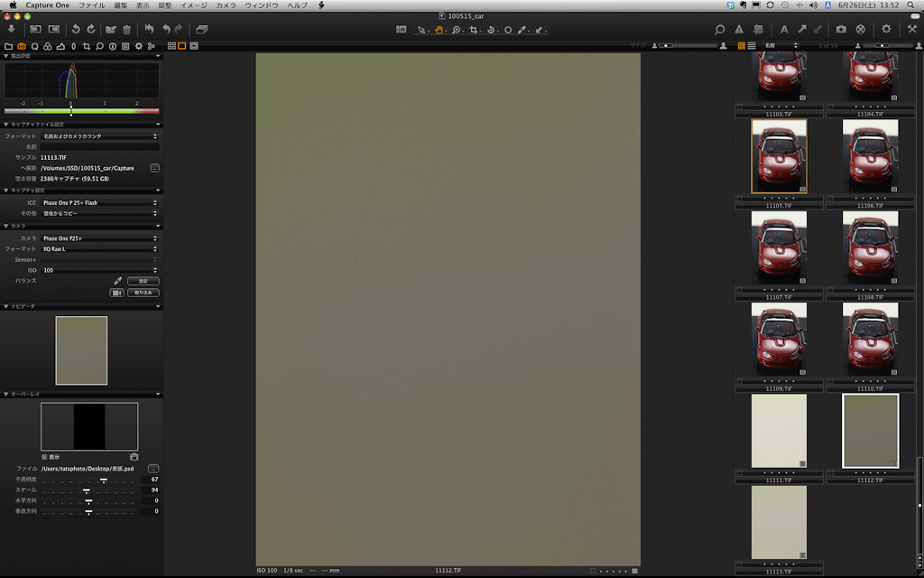This screenshot has width=924, height=578.
Task: Open the ICC profile dropdown
Action: point(99,202)
